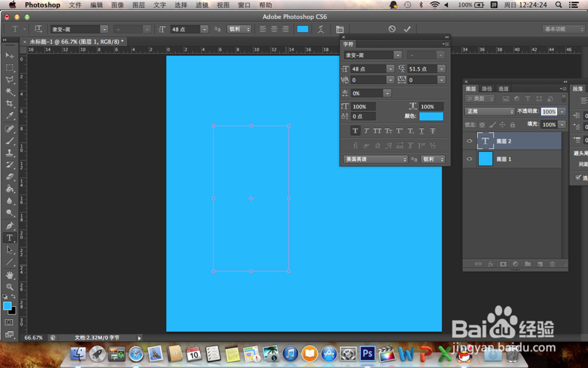Create a new group with folder icon
This screenshot has height=368, width=588.
pos(527,264)
